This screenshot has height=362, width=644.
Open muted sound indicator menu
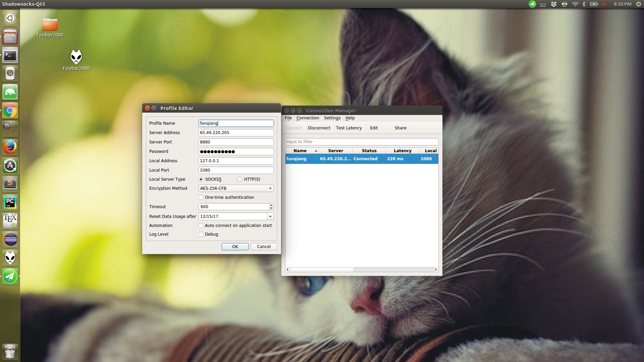coord(605,4)
